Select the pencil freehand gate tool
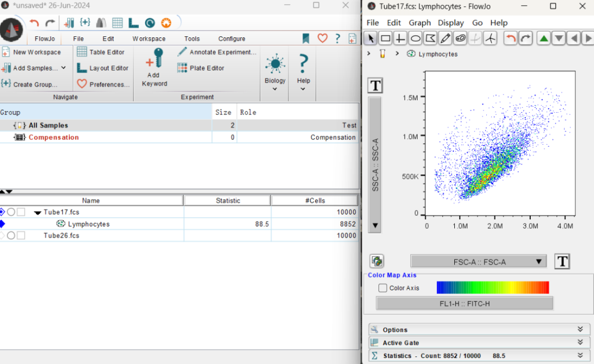The image size is (594, 364). coord(445,38)
